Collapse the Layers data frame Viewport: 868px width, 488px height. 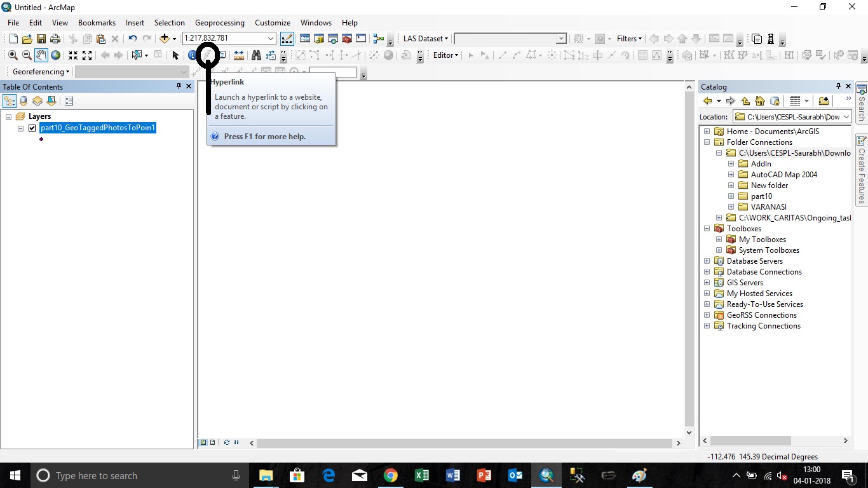point(8,117)
